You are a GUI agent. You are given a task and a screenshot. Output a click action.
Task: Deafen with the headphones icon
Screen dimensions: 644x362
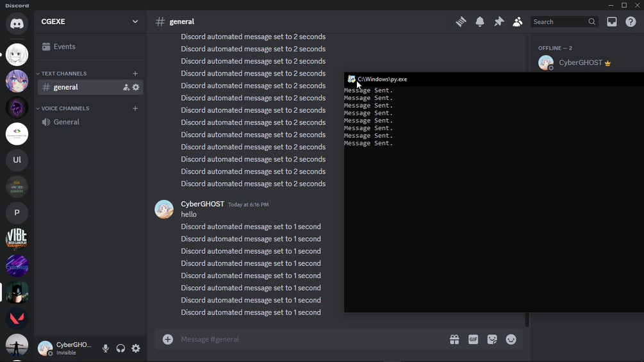click(120, 349)
